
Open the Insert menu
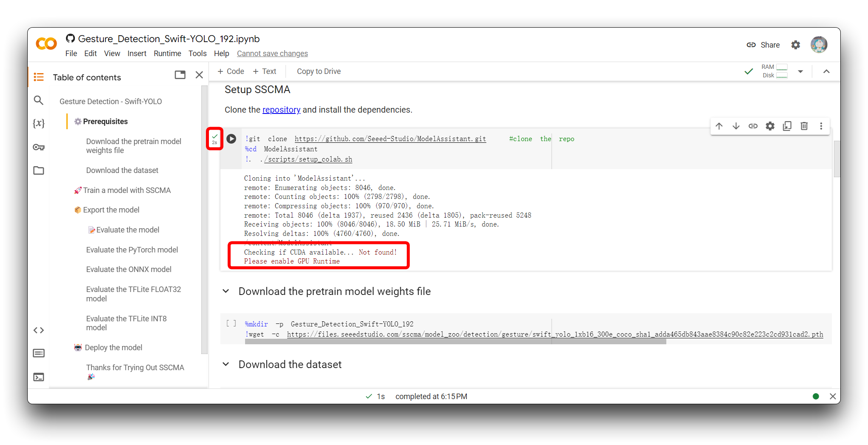137,54
